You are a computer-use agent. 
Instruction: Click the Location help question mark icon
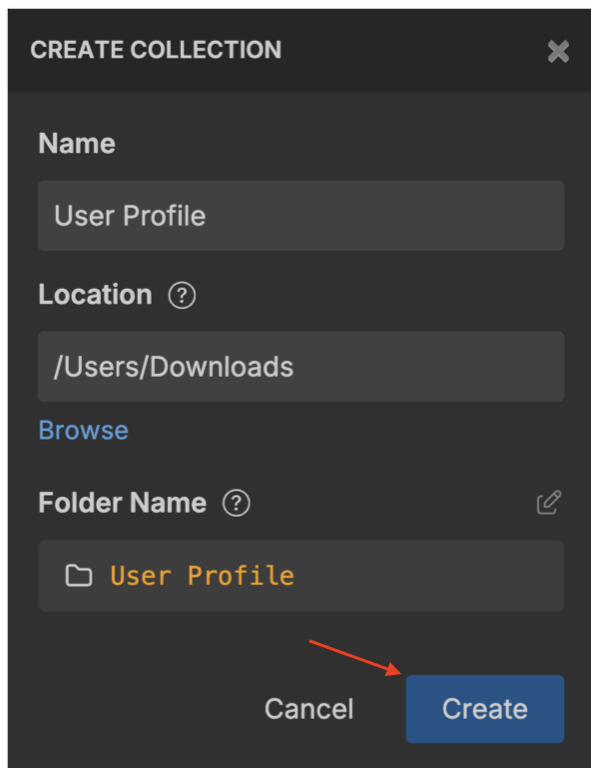coord(182,295)
